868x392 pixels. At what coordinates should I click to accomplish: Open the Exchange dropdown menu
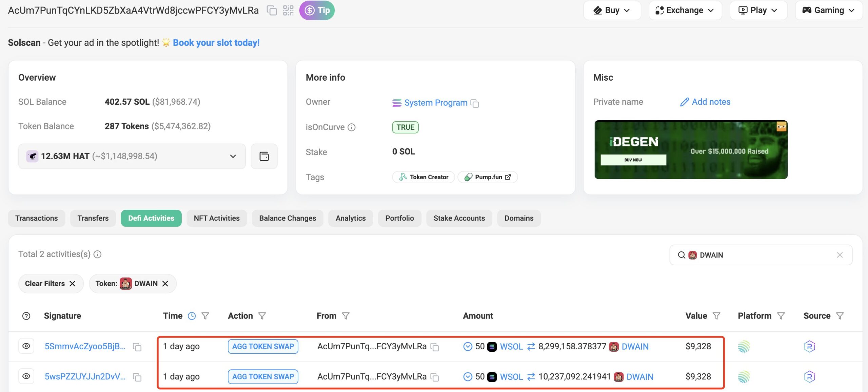point(685,11)
